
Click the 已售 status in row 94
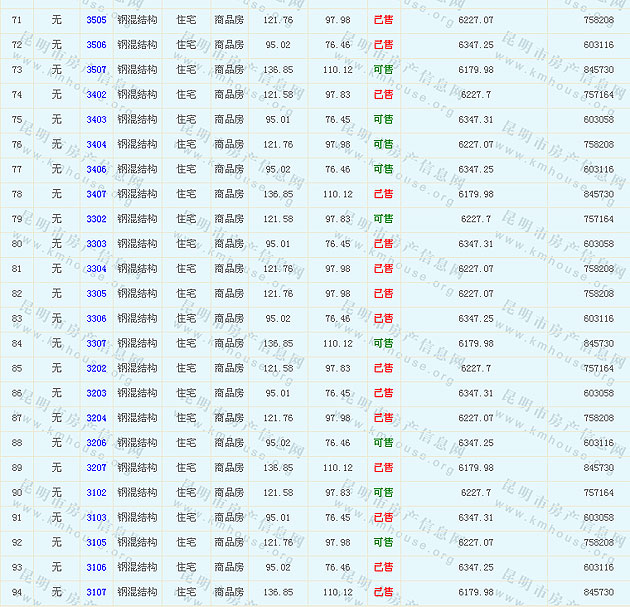[383, 593]
